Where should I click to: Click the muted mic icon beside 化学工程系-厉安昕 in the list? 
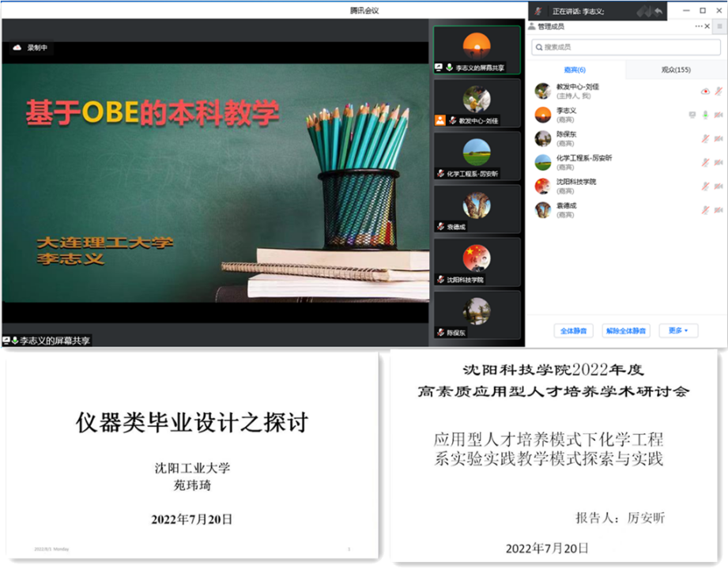point(705,162)
